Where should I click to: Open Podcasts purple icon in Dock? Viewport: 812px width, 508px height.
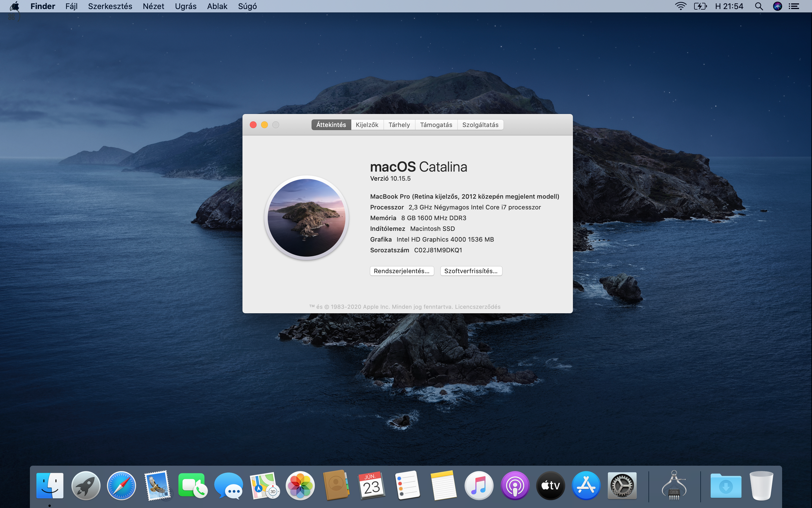(515, 485)
